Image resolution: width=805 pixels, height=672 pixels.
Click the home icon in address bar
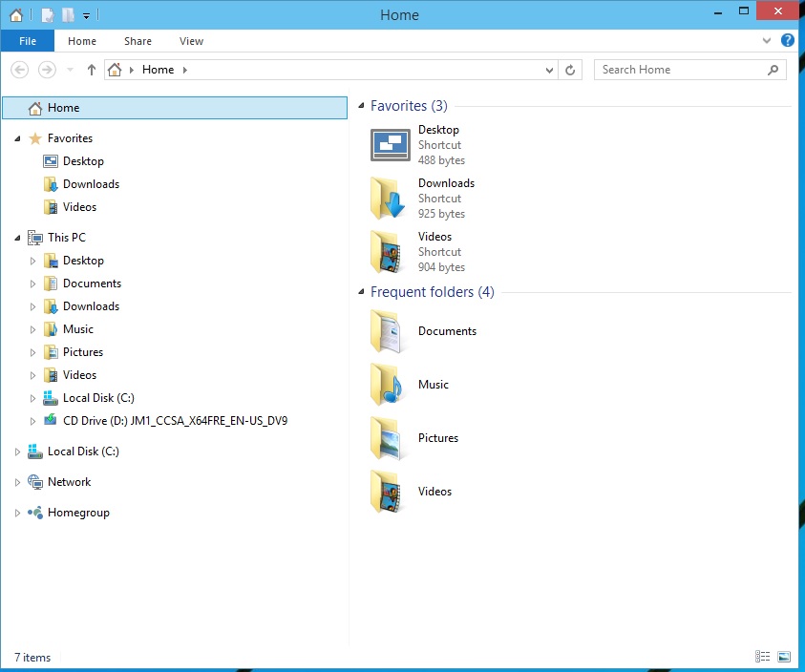pyautogui.click(x=115, y=70)
